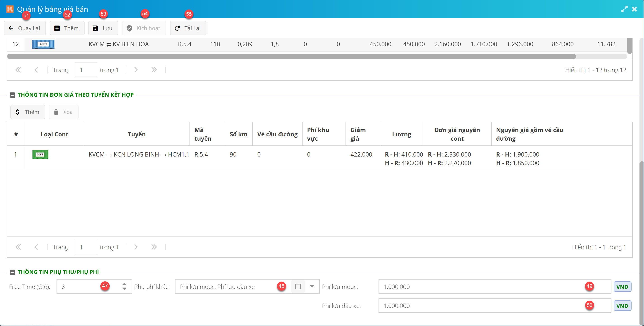Screen dimensions: 644x326
Task: Reload data with Tải Lại button
Action: click(188, 28)
